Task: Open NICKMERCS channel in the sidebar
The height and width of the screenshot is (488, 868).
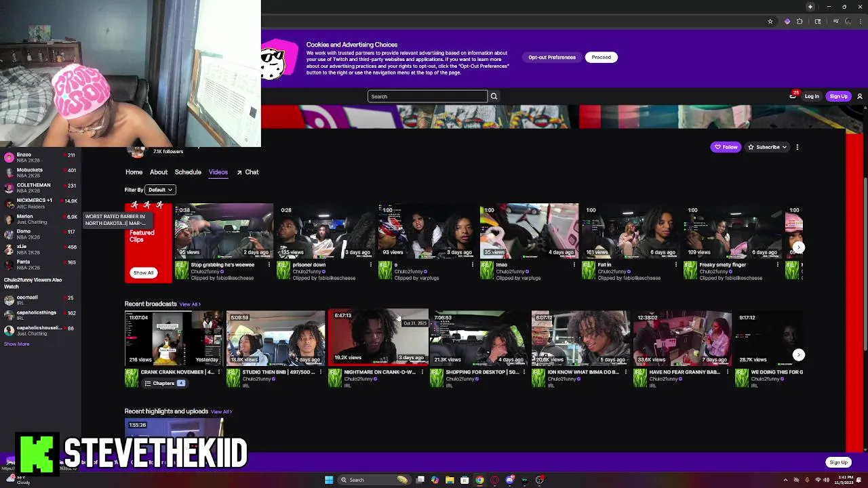Action: click(x=40, y=203)
